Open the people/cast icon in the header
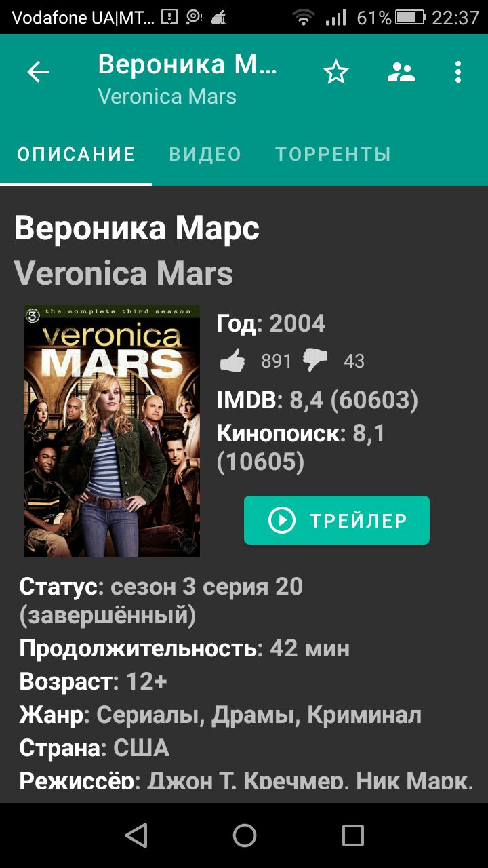 coord(401,72)
